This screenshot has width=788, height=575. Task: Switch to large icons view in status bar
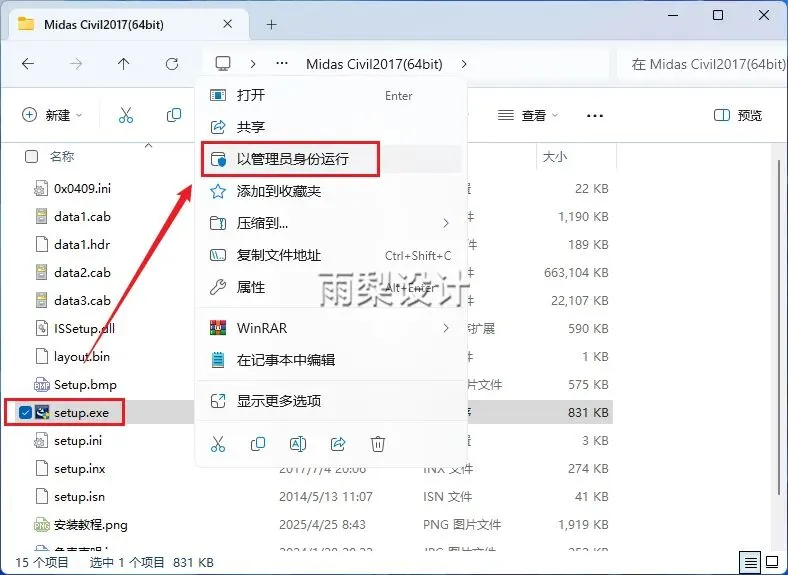click(x=772, y=562)
